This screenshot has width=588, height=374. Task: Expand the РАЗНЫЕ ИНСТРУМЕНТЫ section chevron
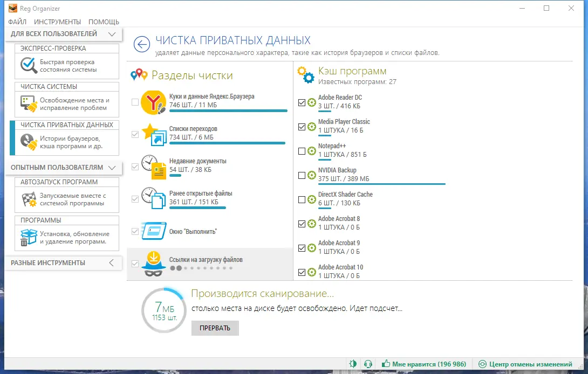point(111,262)
